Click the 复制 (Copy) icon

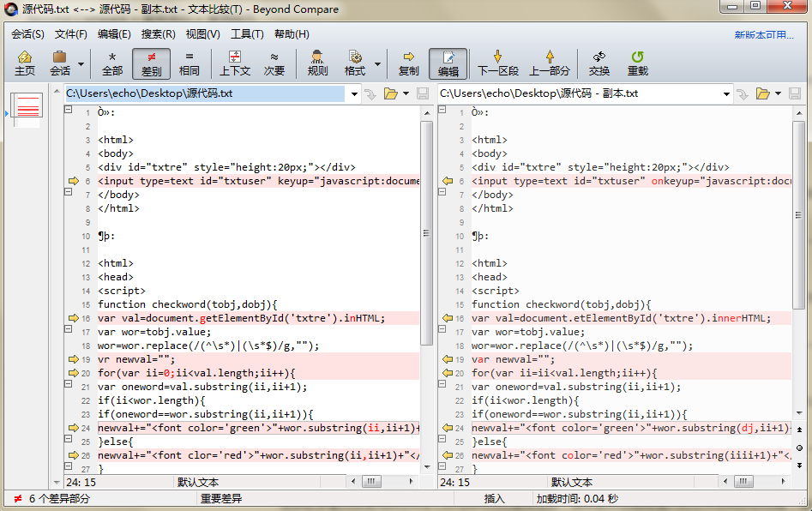408,63
